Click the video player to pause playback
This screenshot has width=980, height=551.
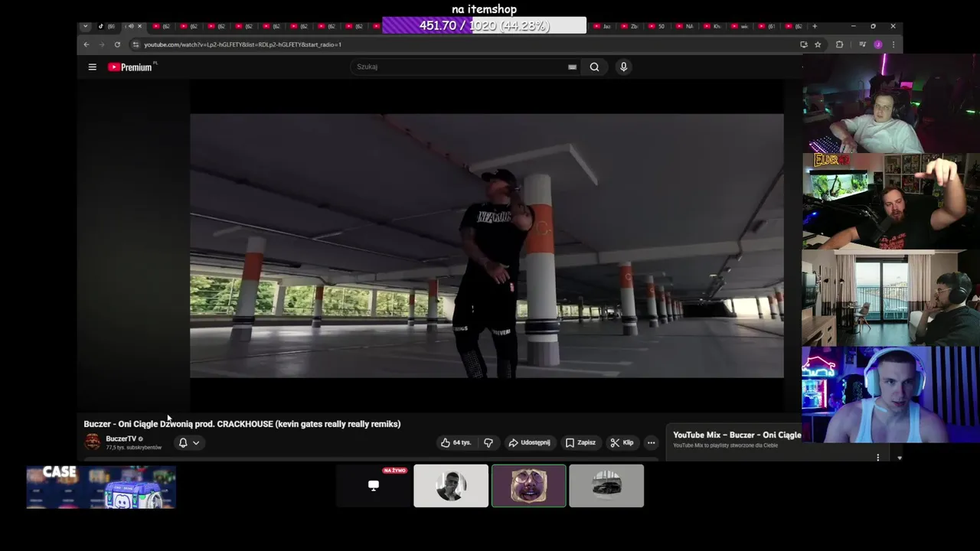[x=486, y=246]
